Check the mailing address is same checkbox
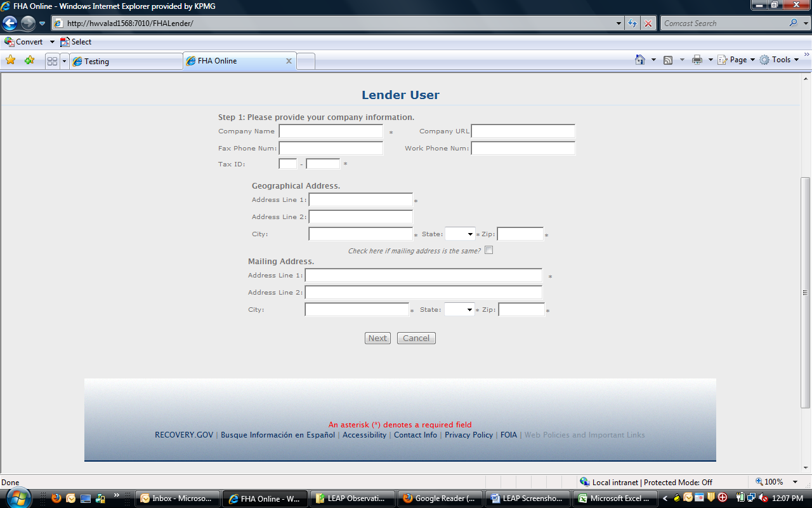The image size is (812, 508). click(x=488, y=250)
